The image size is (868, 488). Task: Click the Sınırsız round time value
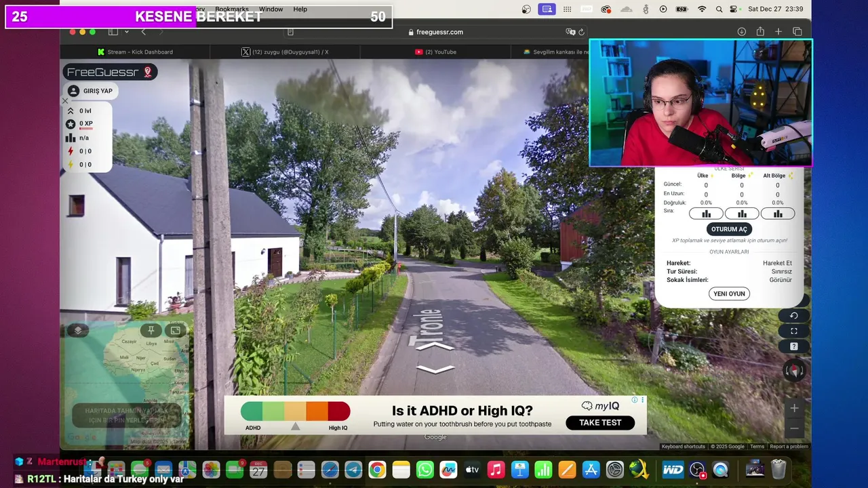click(x=781, y=271)
